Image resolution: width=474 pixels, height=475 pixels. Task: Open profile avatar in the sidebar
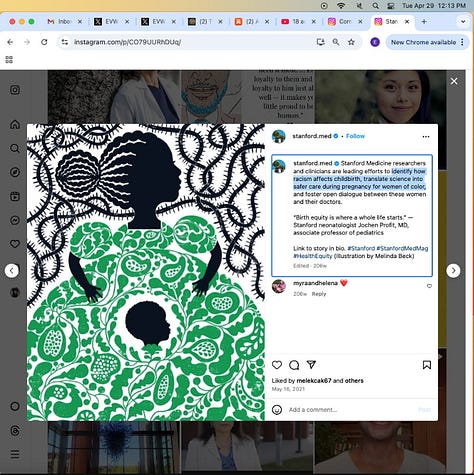click(x=15, y=292)
